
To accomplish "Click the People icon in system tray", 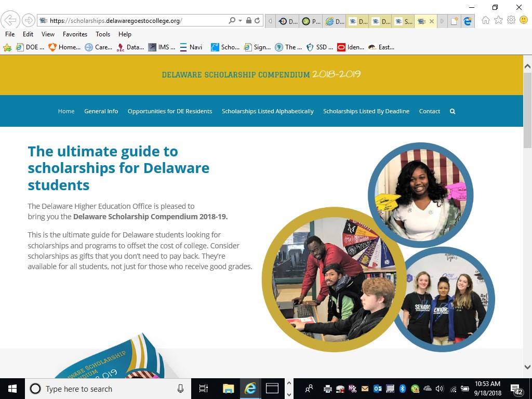I will [309, 389].
